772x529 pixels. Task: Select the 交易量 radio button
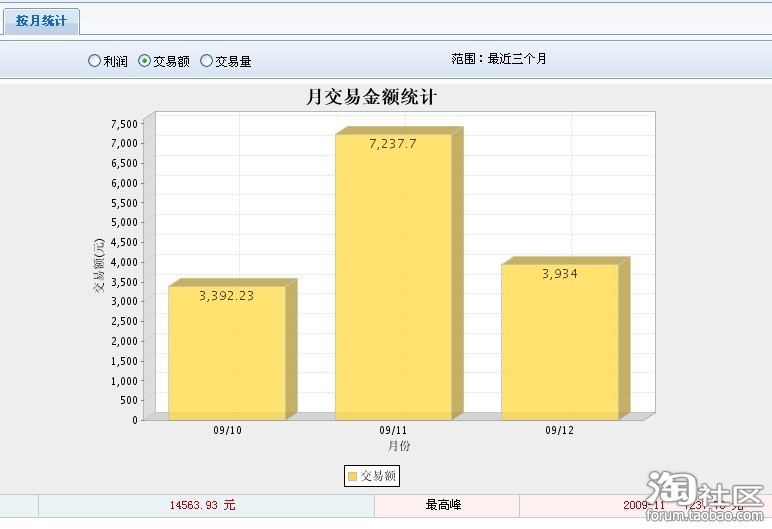[x=207, y=61]
